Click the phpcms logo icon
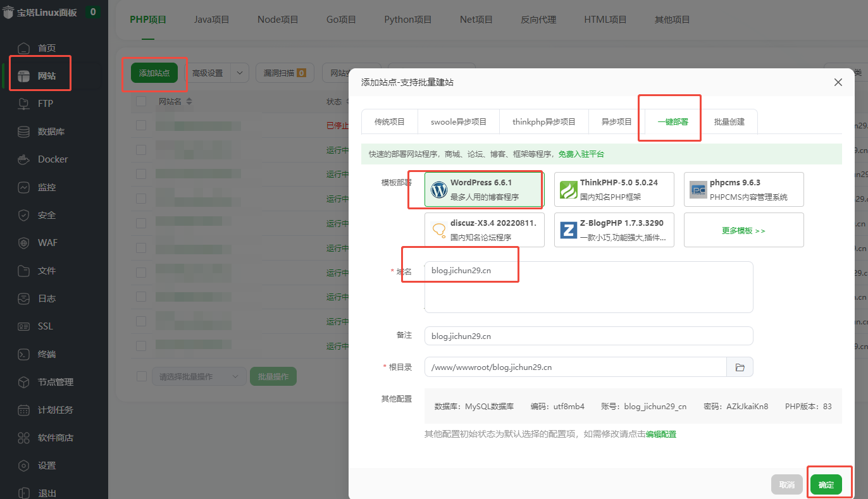 click(x=698, y=190)
